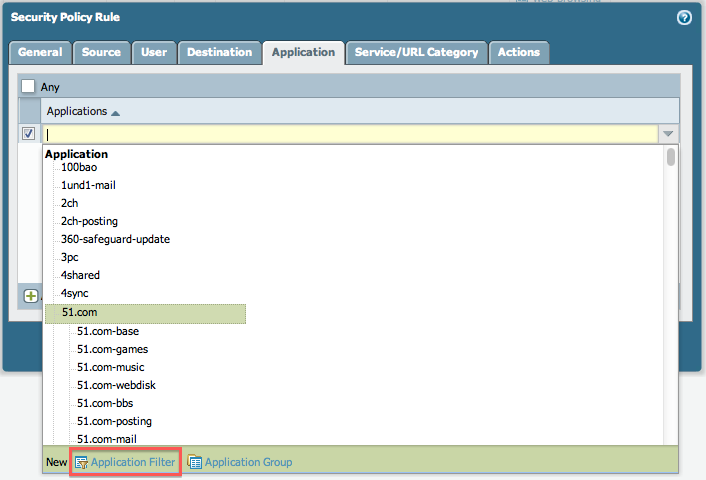Choose 51.com-base sub-application

108,331
